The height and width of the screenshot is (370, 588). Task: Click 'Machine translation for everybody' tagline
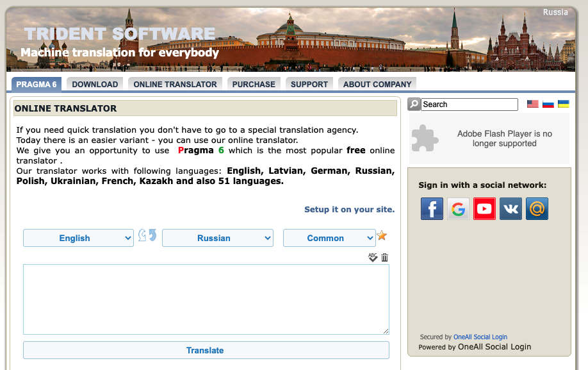coord(120,53)
